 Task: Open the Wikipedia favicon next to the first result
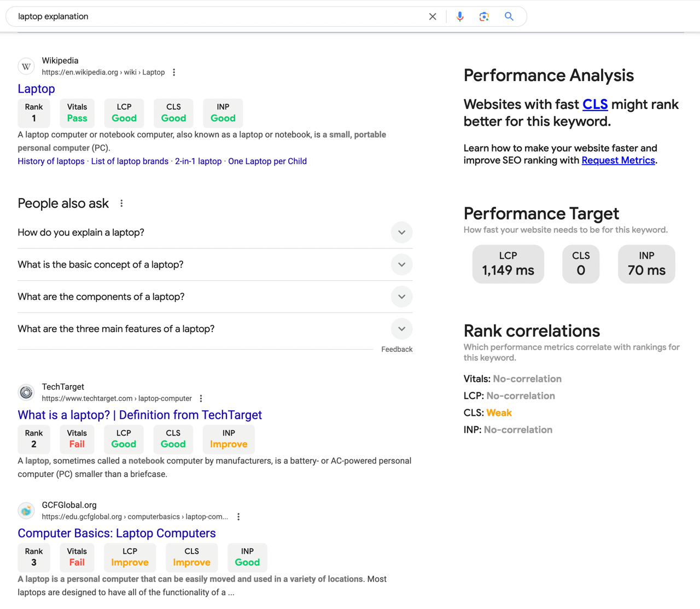click(x=26, y=66)
